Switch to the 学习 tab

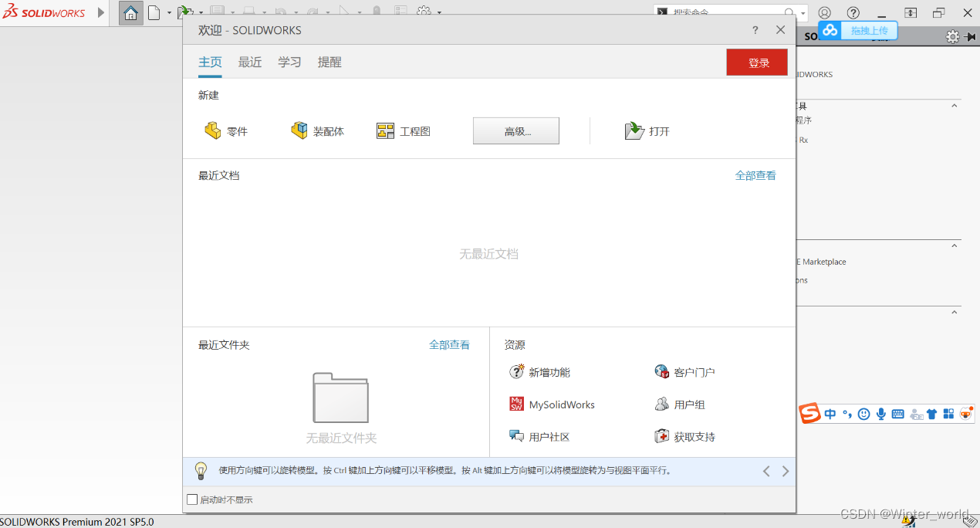tap(290, 63)
